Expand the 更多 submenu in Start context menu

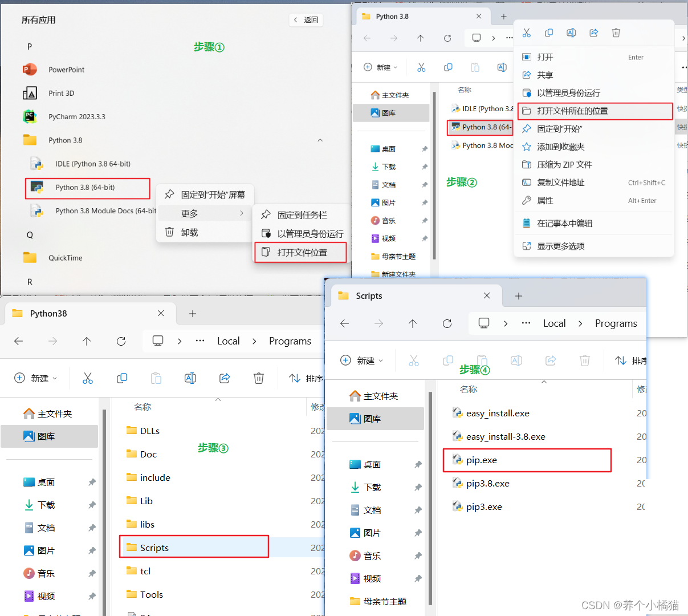point(205,213)
